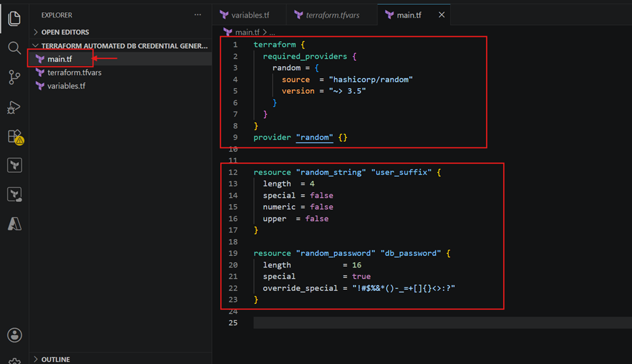
Task: Click the EXPLORER panel title
Action: coord(57,15)
